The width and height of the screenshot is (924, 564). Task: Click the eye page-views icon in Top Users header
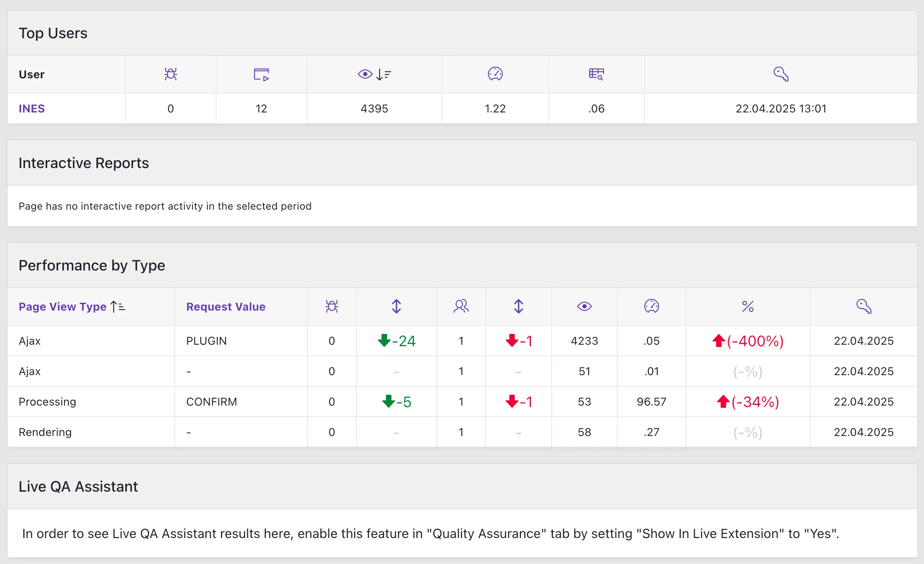click(365, 74)
